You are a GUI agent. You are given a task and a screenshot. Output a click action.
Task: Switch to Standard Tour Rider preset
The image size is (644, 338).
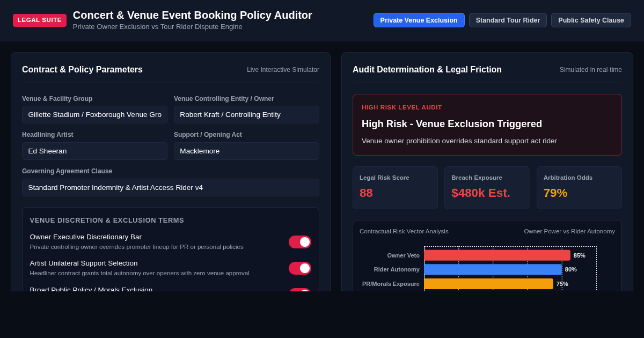pos(508,20)
